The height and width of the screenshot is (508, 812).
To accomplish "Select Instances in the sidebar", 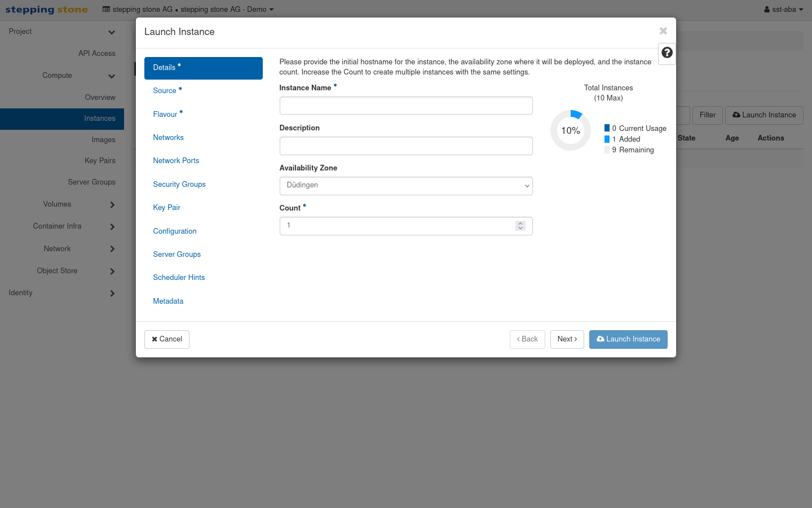I will [62, 119].
